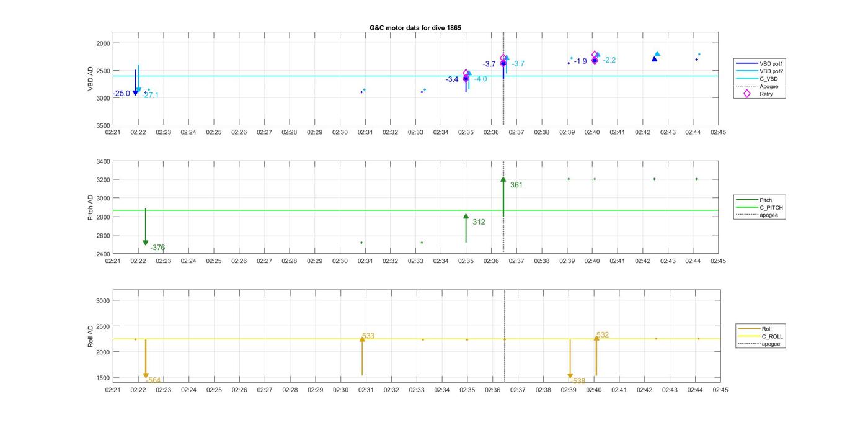Click the '361' pitch data label
868x430 pixels.
pos(516,185)
